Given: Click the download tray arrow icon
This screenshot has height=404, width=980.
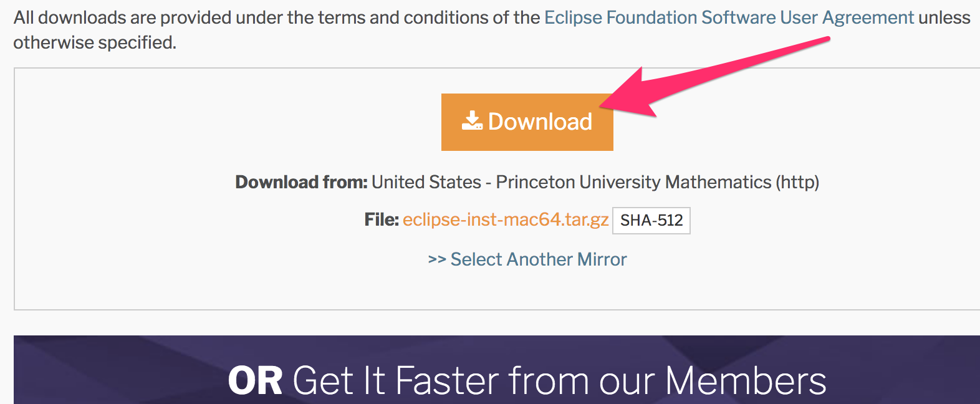Looking at the screenshot, I should click(x=472, y=120).
